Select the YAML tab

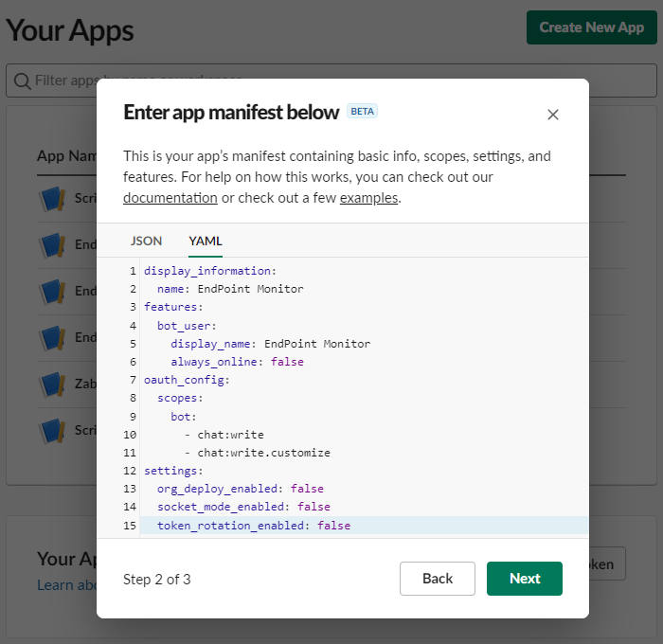click(x=206, y=241)
